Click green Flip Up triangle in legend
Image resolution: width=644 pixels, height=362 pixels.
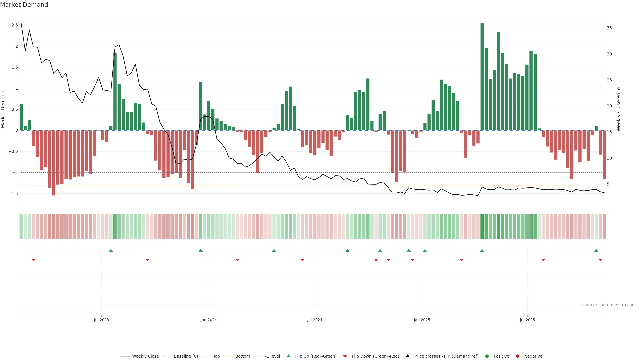(288, 356)
